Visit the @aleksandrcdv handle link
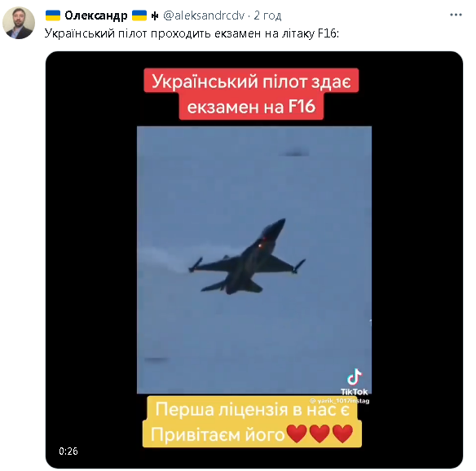 coord(204,15)
